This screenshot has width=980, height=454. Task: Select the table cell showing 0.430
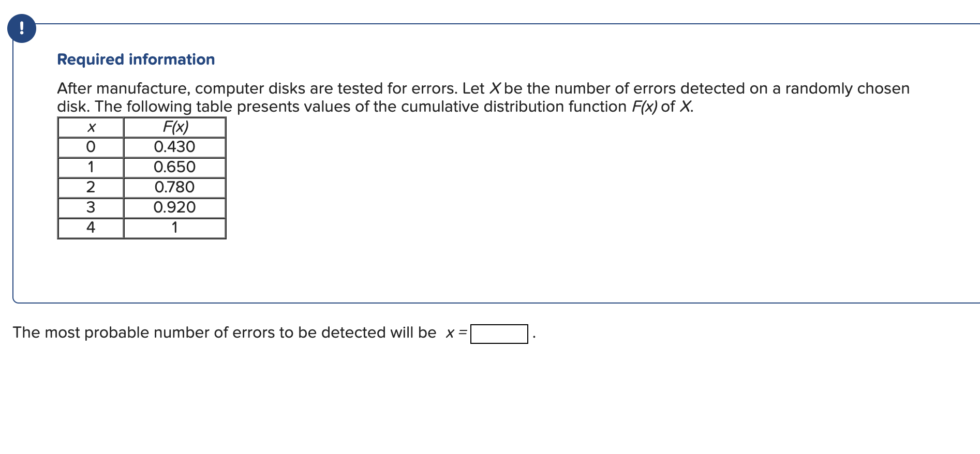[174, 147]
